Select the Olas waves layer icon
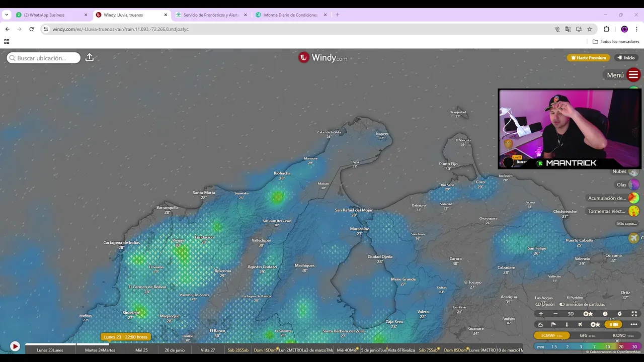644x362 pixels. coord(634,185)
